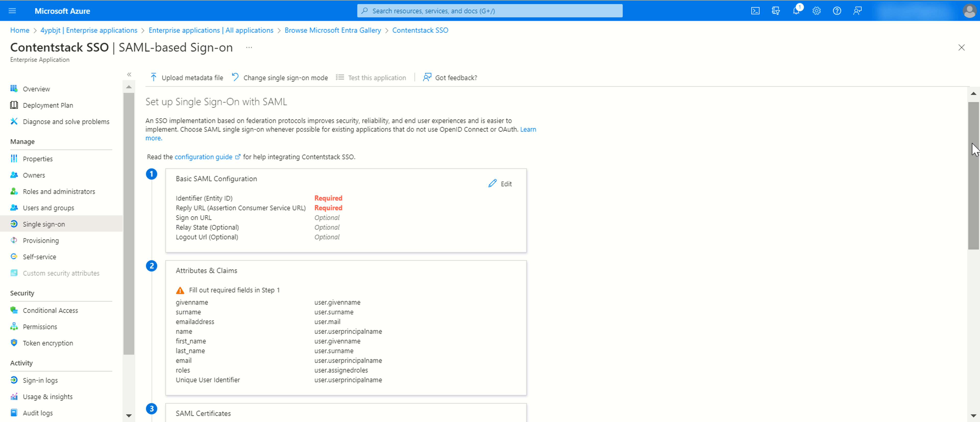
Task: Click the Owners people icon
Action: pos(14,175)
